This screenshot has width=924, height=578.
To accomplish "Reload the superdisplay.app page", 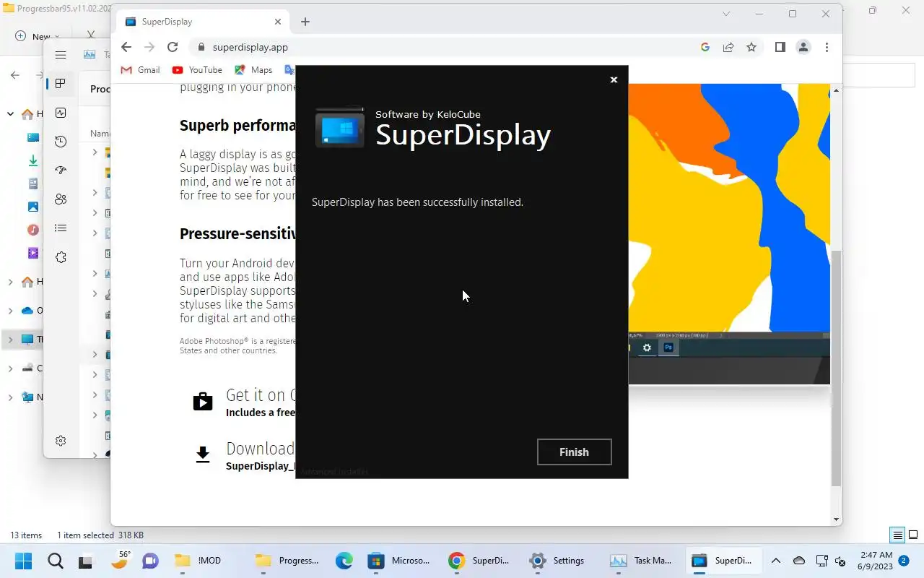I will (x=173, y=47).
